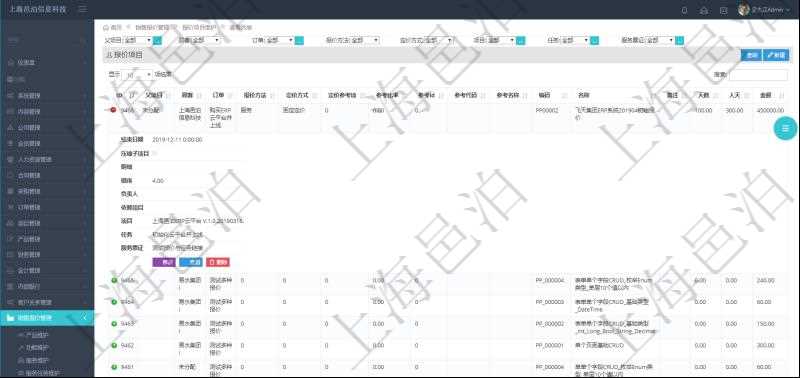Click teal lookup icon next to 父项目 filter
This screenshot has height=378, width=800.
point(158,40)
